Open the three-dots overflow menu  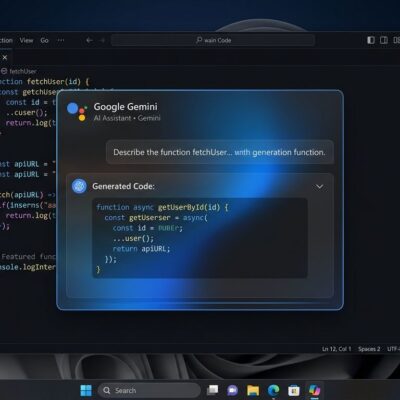coord(61,40)
